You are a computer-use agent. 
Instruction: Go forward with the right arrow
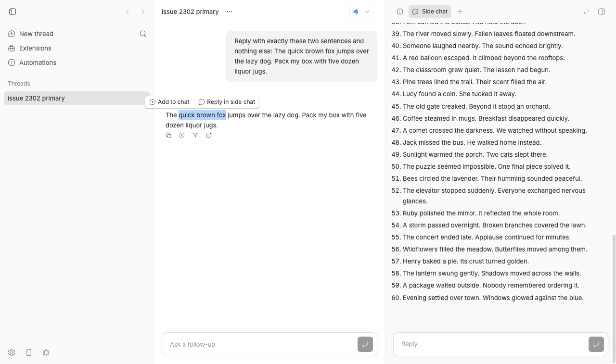click(x=143, y=12)
